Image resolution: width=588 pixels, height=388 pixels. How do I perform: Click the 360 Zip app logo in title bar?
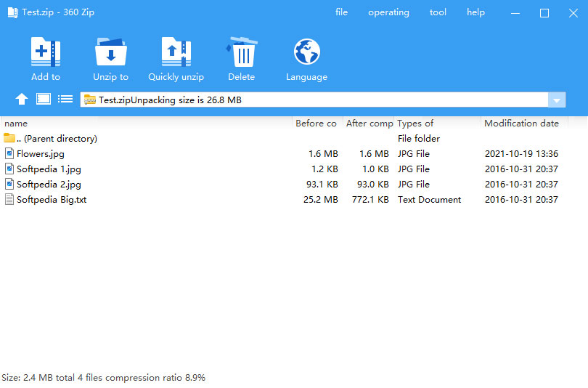coord(13,12)
